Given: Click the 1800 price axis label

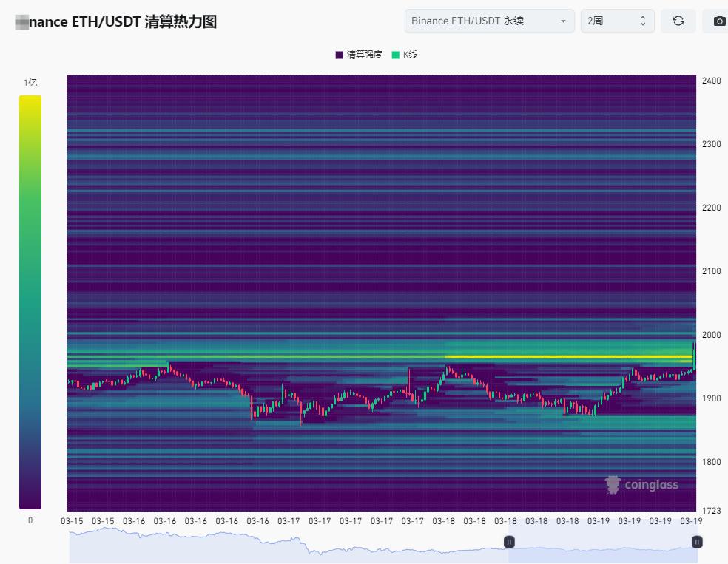Looking at the screenshot, I should [711, 462].
